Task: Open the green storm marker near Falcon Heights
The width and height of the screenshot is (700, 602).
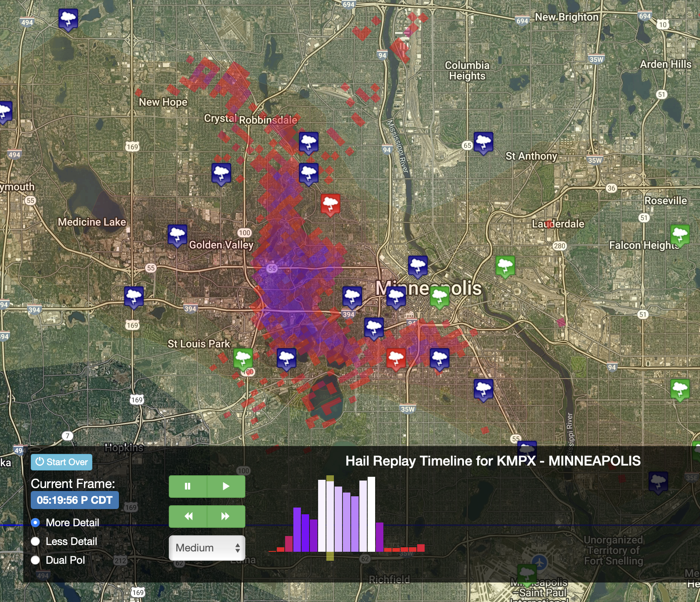Action: [680, 235]
